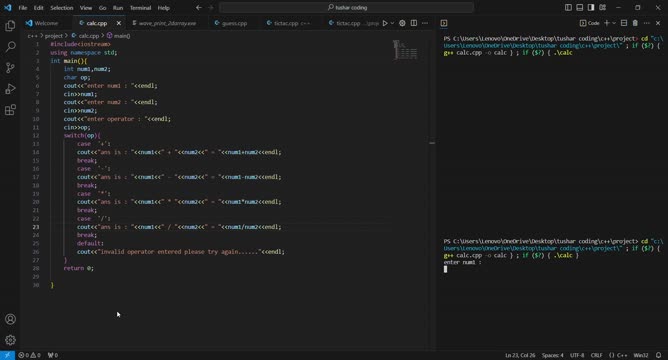Open editor More Actions ellipsis

pos(425,23)
